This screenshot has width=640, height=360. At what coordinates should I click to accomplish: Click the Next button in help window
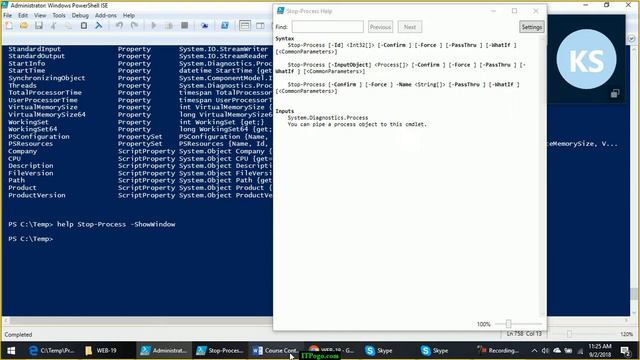pyautogui.click(x=410, y=27)
